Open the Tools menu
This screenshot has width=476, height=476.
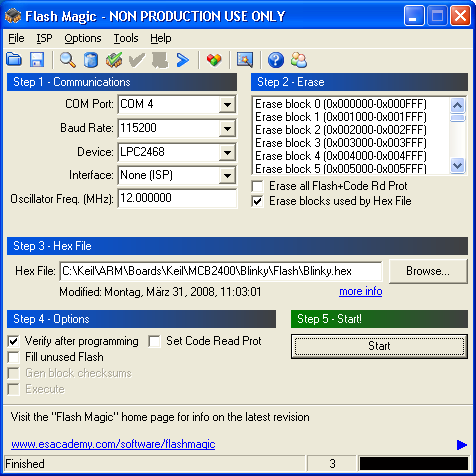126,38
